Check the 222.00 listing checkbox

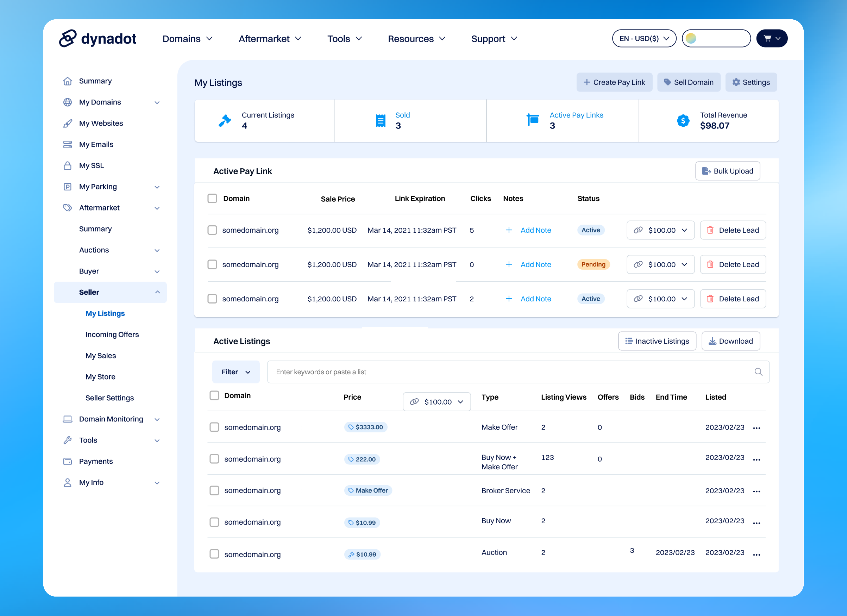[x=214, y=459]
